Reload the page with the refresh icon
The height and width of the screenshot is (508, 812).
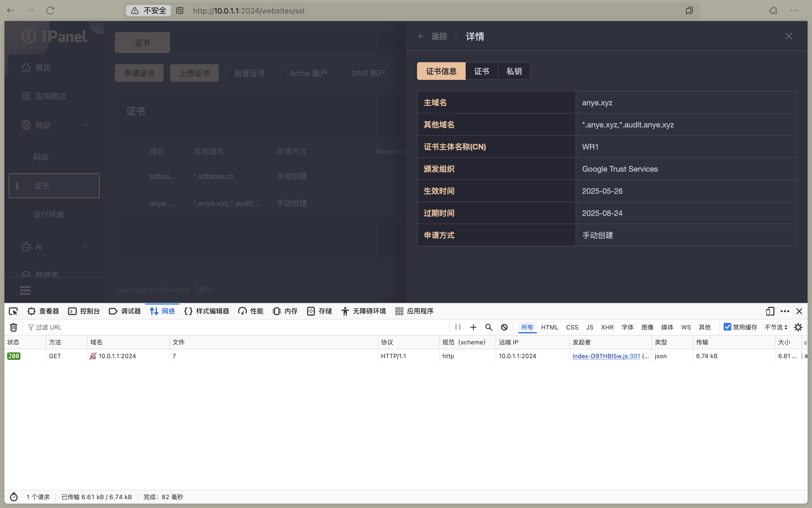pos(50,11)
